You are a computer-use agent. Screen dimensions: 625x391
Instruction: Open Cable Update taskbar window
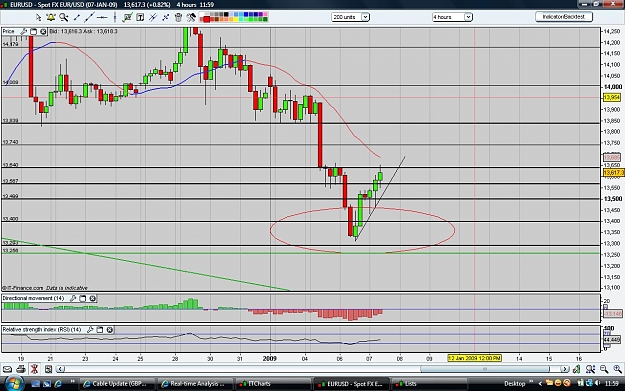point(116,384)
